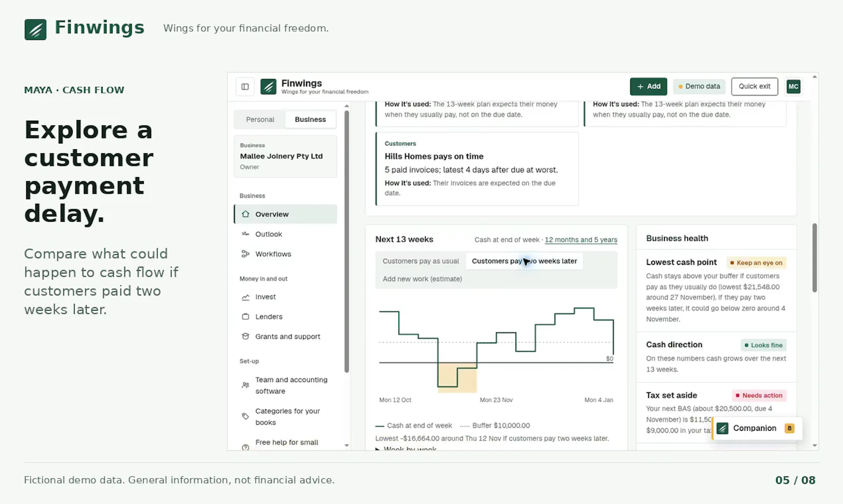Image resolution: width=843 pixels, height=504 pixels.
Task: Open the Companion assistant widget
Action: pyautogui.click(x=757, y=429)
